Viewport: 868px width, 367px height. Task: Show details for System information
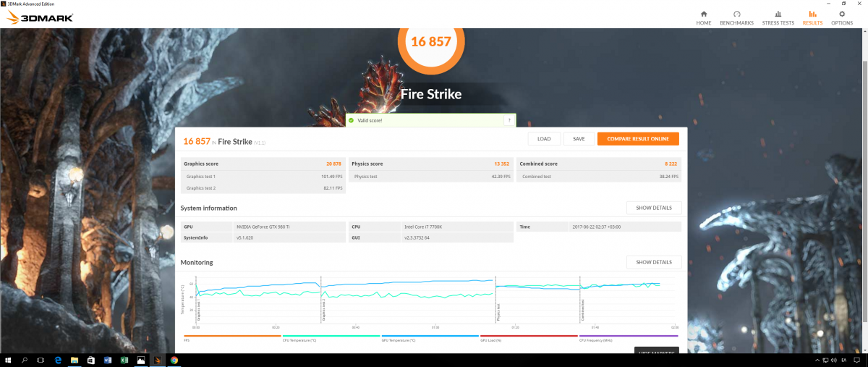pos(654,208)
